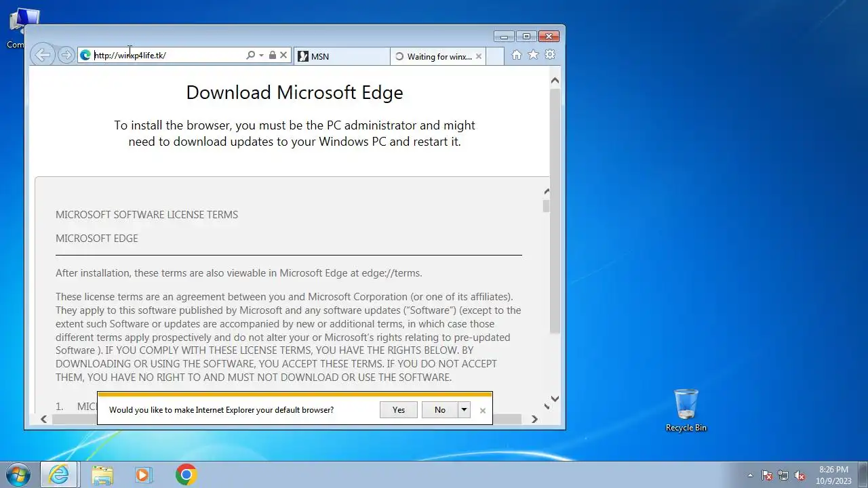Image resolution: width=868 pixels, height=488 pixels.
Task: Click Yes to make Internet Explorer default
Action: click(x=399, y=409)
